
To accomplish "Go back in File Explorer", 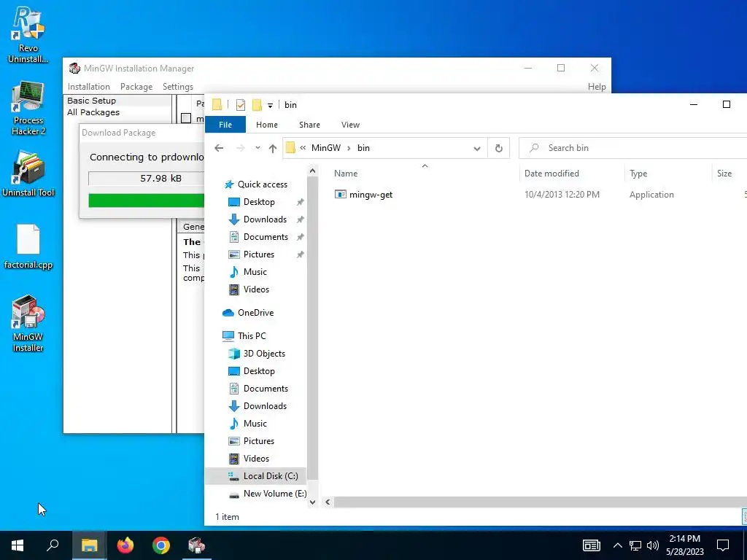I will [x=219, y=148].
